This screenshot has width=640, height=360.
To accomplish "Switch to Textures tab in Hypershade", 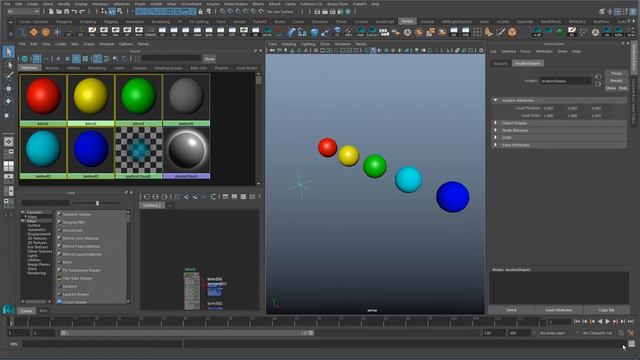I will coord(52,68).
